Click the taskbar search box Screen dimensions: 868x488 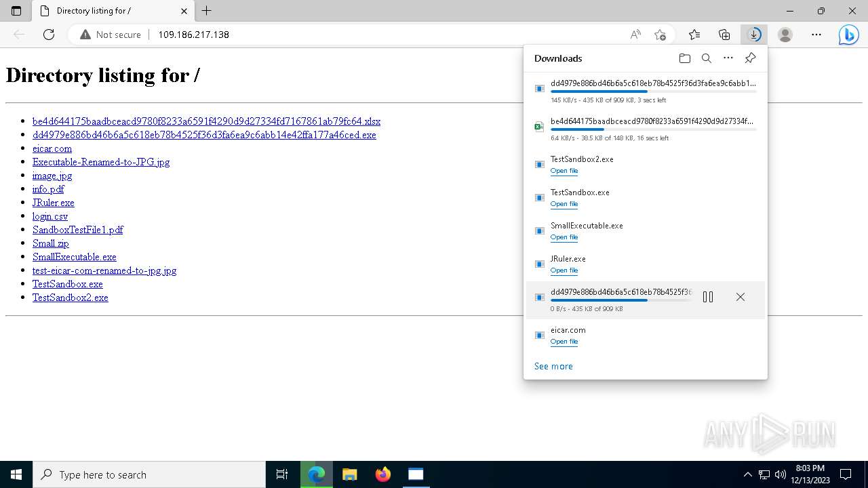point(149,474)
